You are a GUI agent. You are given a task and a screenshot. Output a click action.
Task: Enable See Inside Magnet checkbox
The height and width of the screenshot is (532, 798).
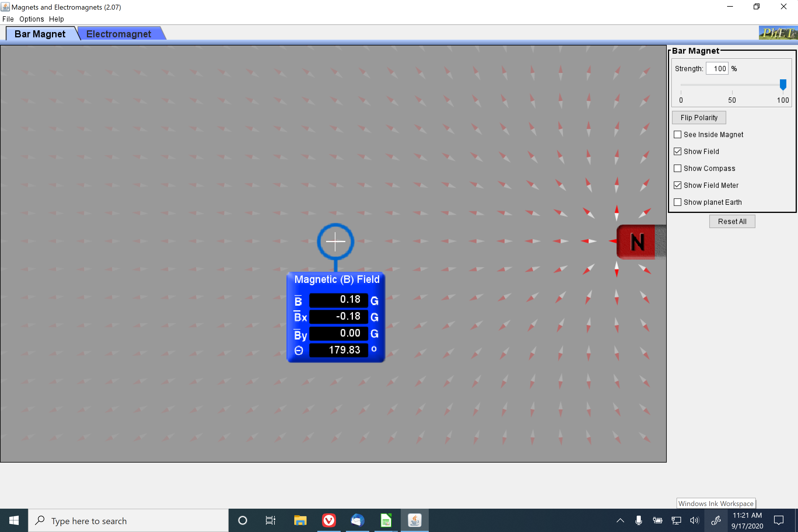tap(678, 135)
